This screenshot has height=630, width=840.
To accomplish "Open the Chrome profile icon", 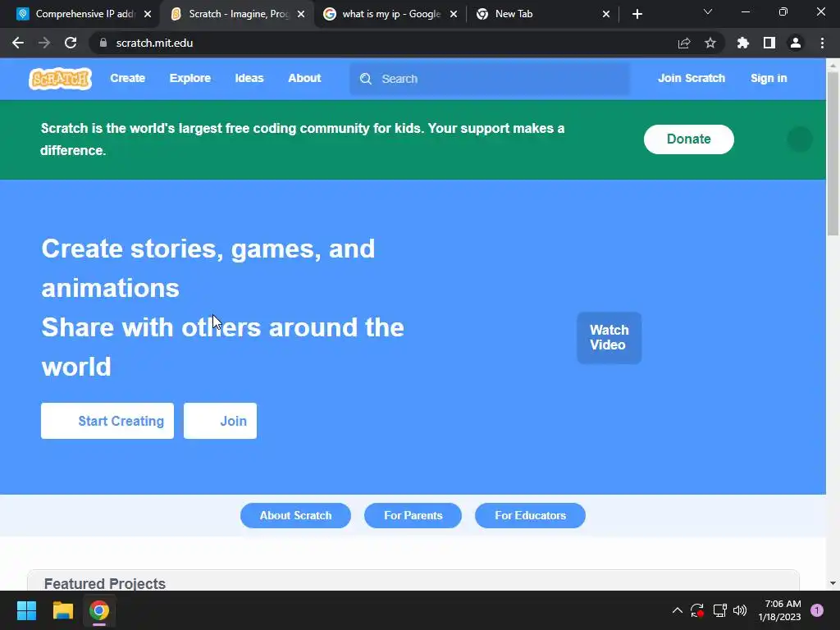I will (796, 43).
